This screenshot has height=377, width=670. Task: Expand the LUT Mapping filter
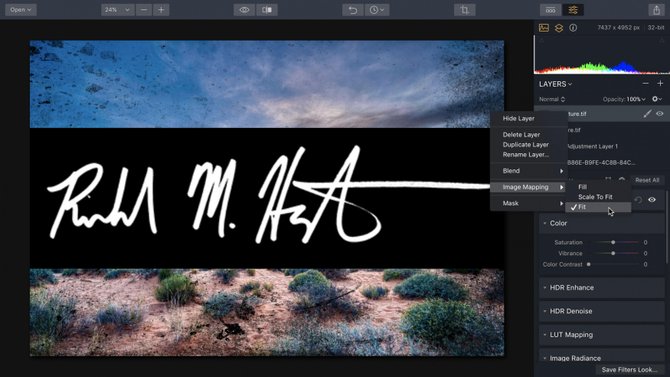[602, 335]
